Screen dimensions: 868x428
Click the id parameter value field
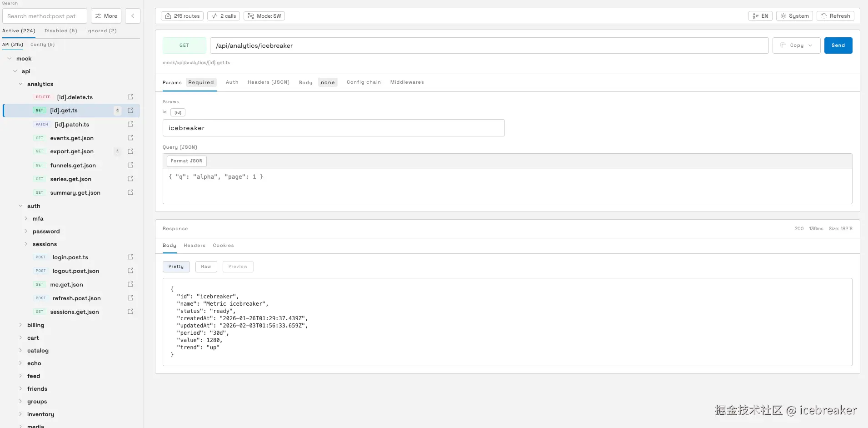334,128
